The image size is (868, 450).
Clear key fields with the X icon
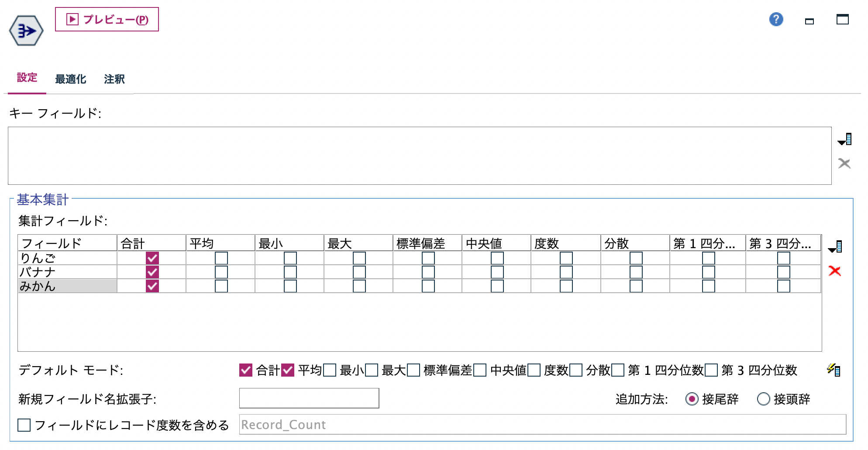(x=844, y=164)
